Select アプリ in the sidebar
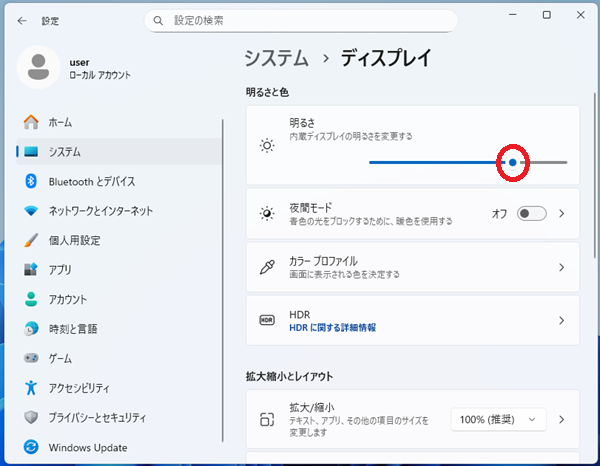Viewport: 600px width, 466px height. pos(119,269)
